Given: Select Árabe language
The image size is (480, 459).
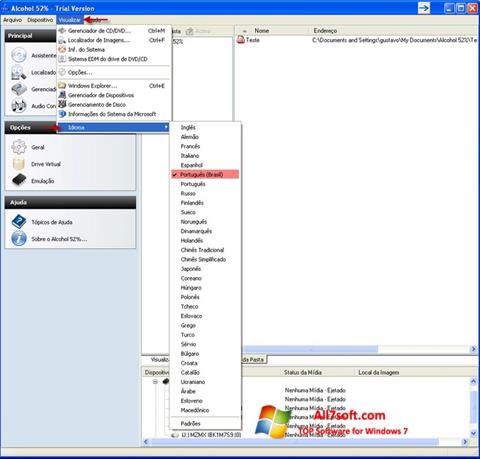Looking at the screenshot, I should 205,391.
